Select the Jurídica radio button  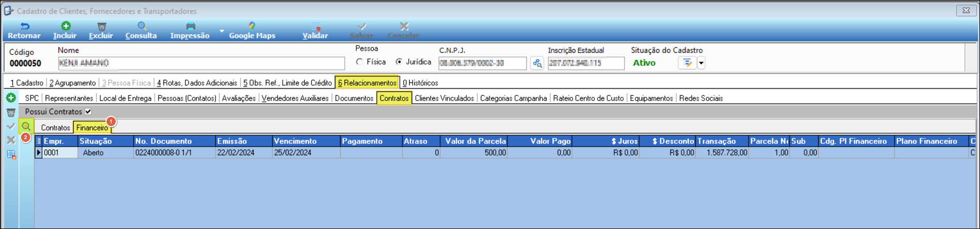[399, 62]
